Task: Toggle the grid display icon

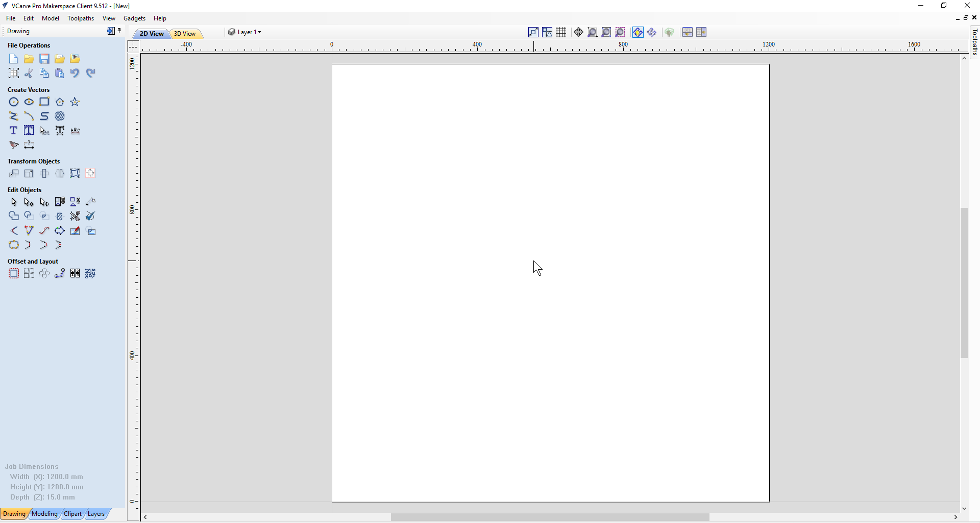Action: coord(561,33)
